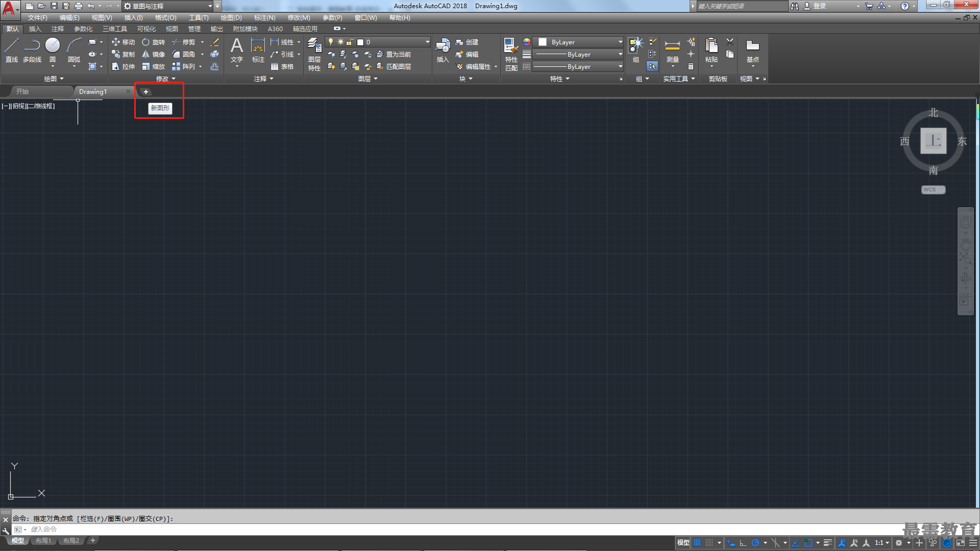Open the 格式(O) menu
Screen dimensions: 980x551
166,17
